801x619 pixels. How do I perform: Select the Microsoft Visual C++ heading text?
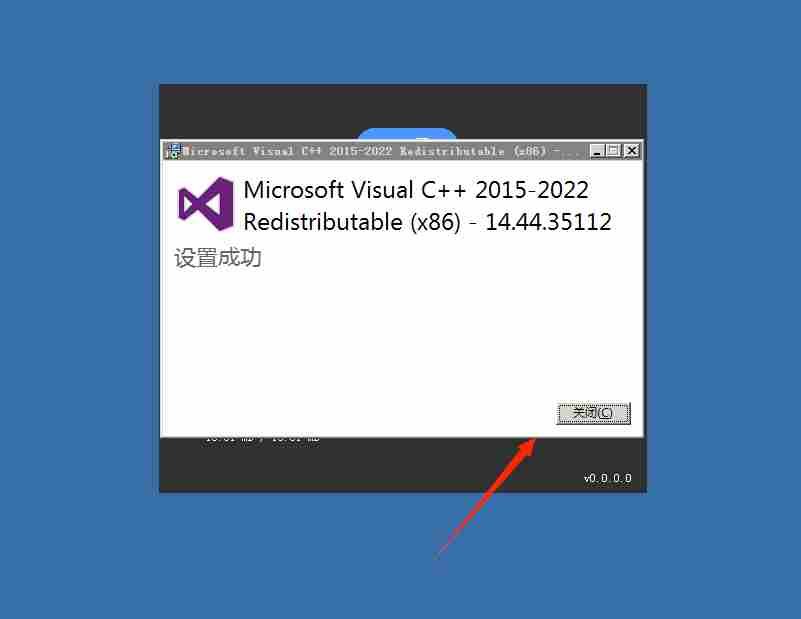[416, 190]
